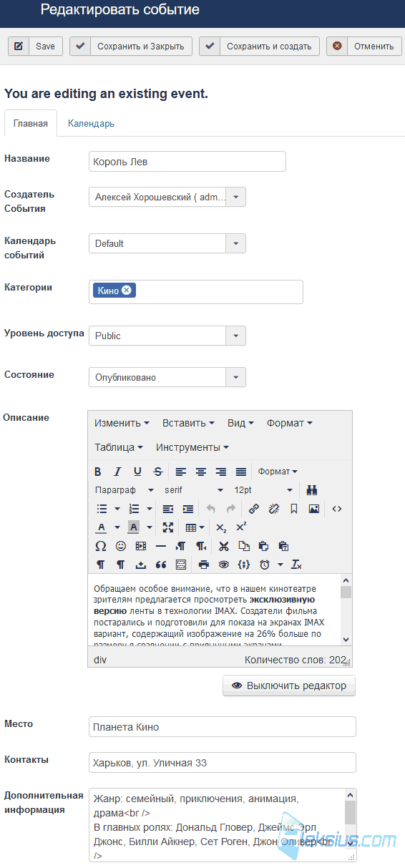Viewport: 405px width, 868px height.
Task: Justify the text
Action: (241, 472)
